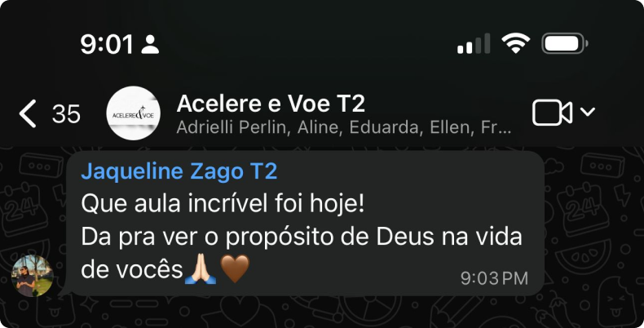Expand the call options chevron beside camera
Image resolution: width=644 pixels, height=328 pixels.
(587, 112)
